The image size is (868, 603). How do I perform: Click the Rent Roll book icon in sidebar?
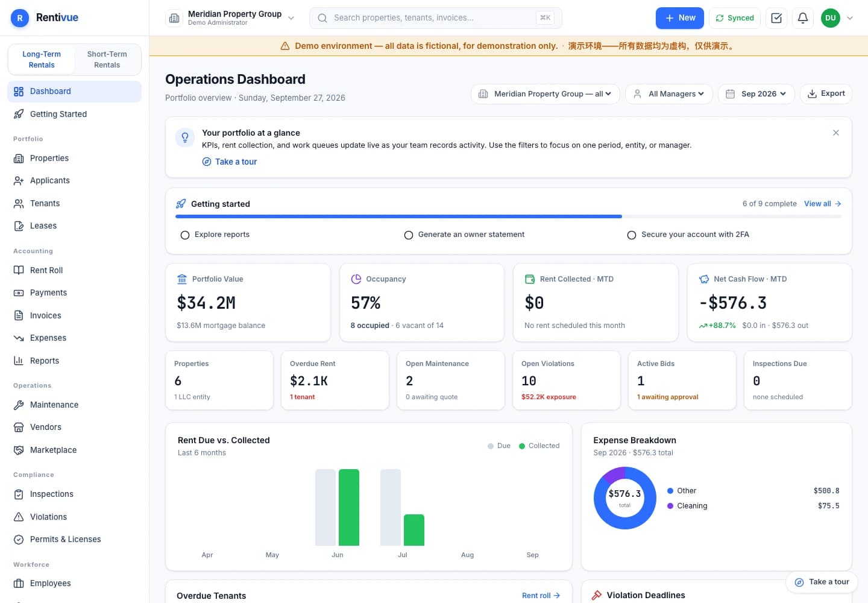coord(19,270)
